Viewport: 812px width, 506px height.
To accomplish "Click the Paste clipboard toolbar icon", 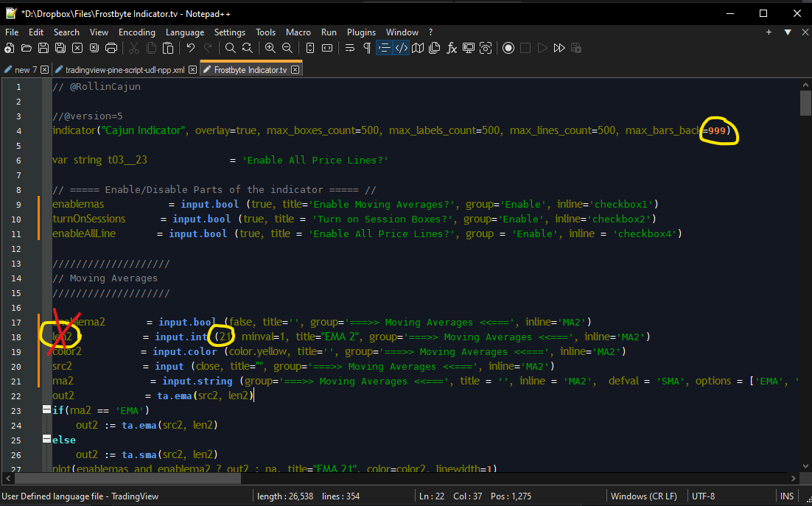I will pos(168,48).
